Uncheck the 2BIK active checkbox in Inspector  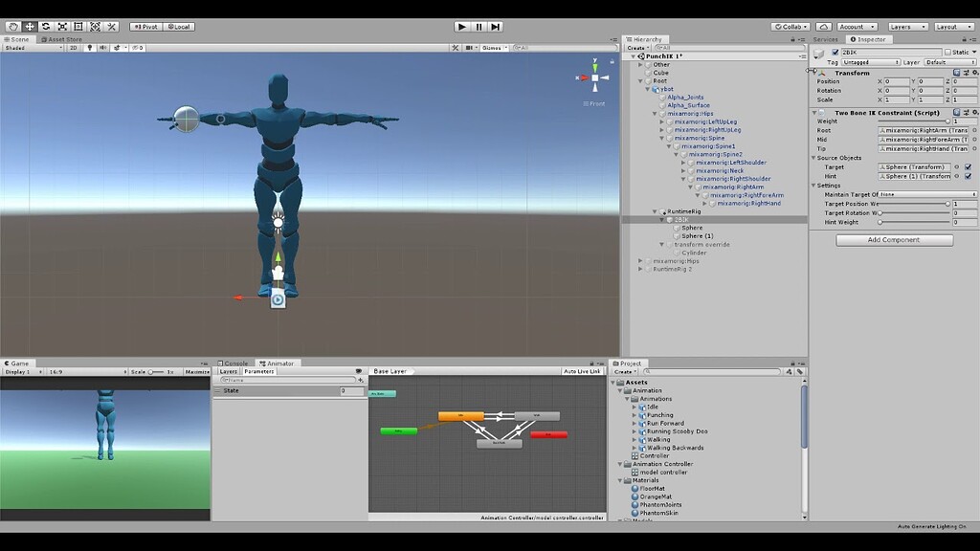[x=835, y=51]
